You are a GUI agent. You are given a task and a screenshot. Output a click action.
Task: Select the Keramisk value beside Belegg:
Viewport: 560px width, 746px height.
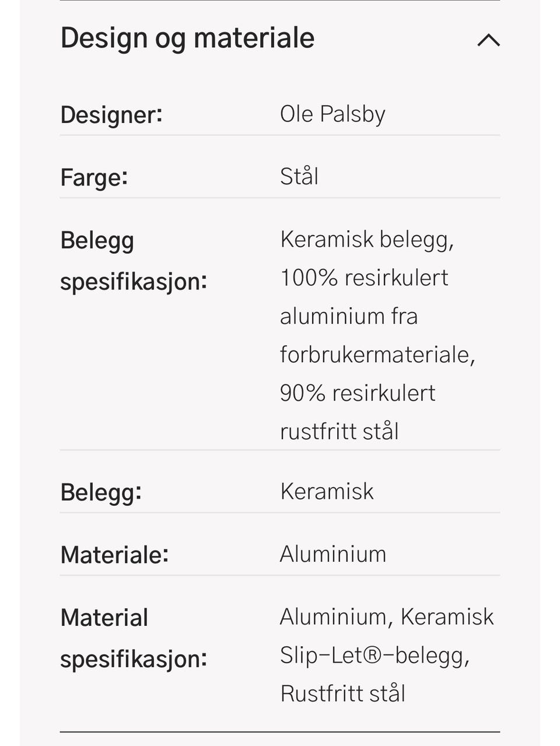click(x=327, y=492)
